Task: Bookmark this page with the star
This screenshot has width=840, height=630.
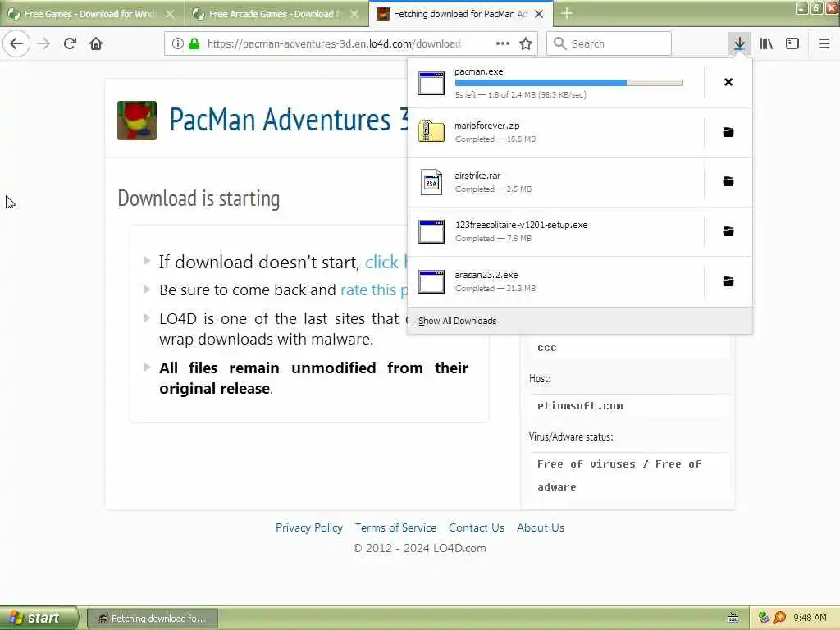Action: 526,43
